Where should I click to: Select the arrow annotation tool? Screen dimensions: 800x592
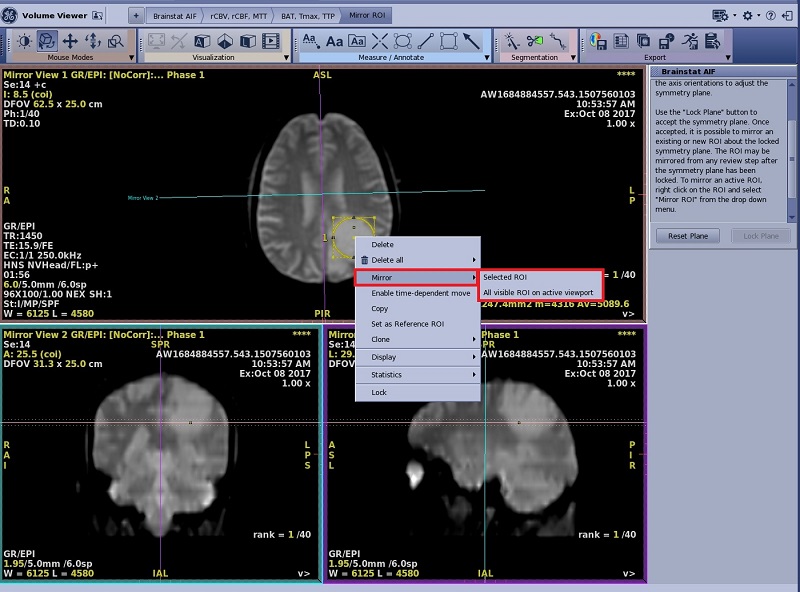(472, 41)
